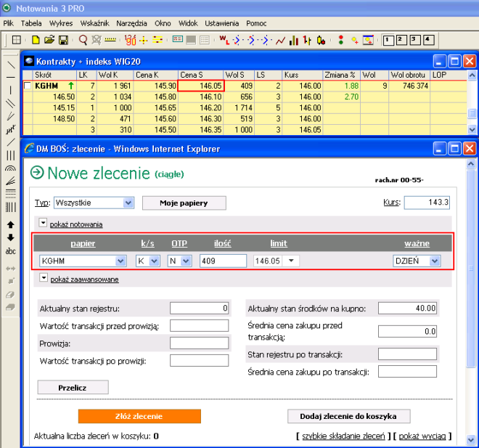Click the Prowizja input field

pos(199,343)
